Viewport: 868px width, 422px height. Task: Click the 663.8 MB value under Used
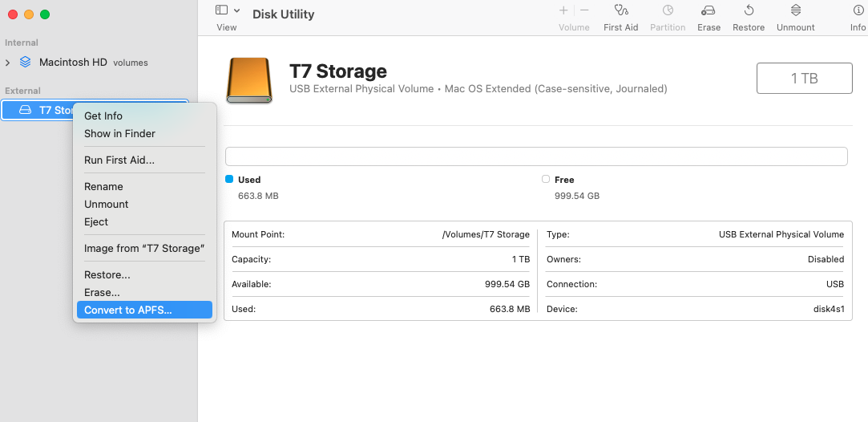(258, 196)
